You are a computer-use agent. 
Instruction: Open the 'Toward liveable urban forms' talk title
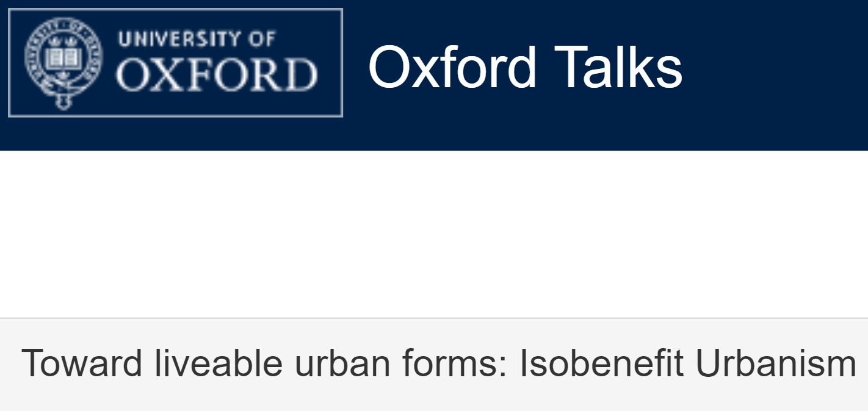[x=439, y=363]
